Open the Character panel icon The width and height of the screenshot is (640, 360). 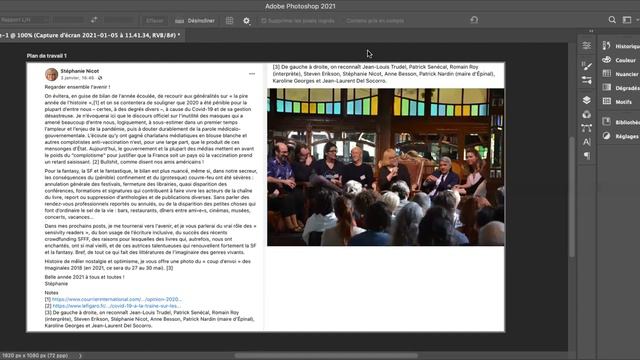pos(587,142)
